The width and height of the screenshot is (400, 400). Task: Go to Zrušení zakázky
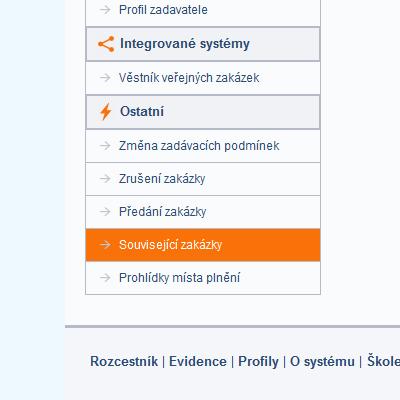203,179
